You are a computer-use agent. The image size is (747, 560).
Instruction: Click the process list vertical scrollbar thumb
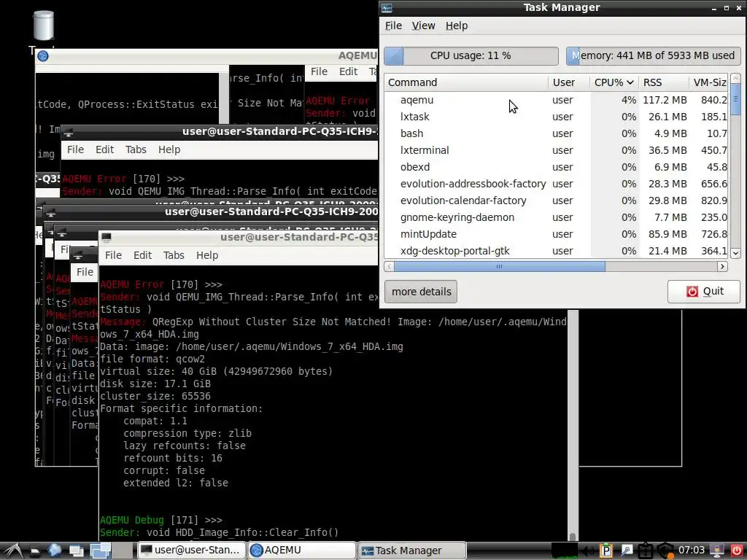tap(735, 99)
